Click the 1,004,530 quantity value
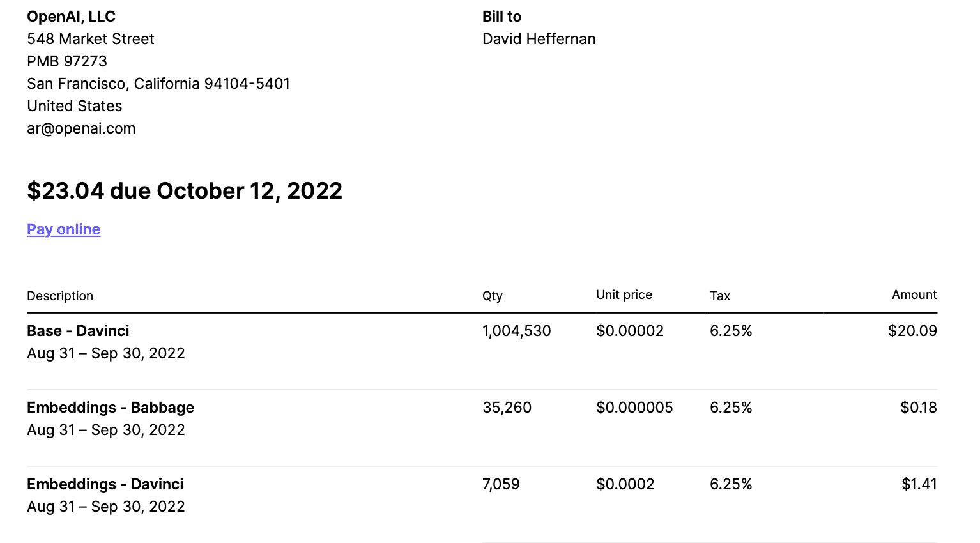 pos(516,331)
